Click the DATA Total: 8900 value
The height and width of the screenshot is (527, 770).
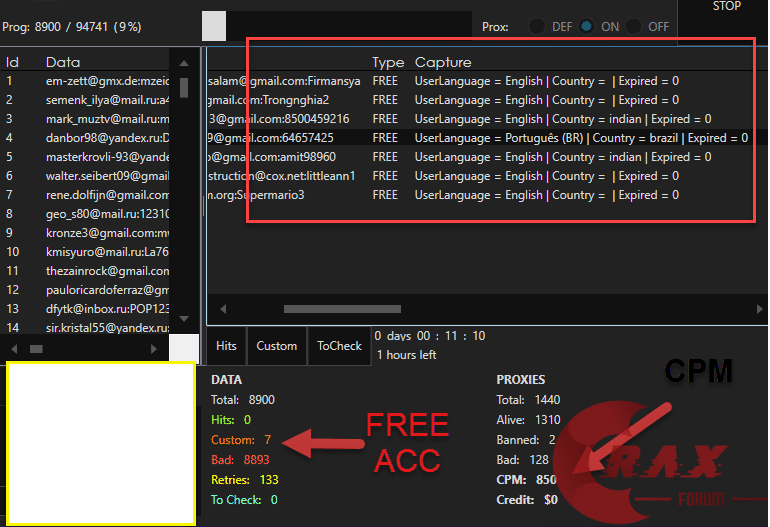coord(243,400)
